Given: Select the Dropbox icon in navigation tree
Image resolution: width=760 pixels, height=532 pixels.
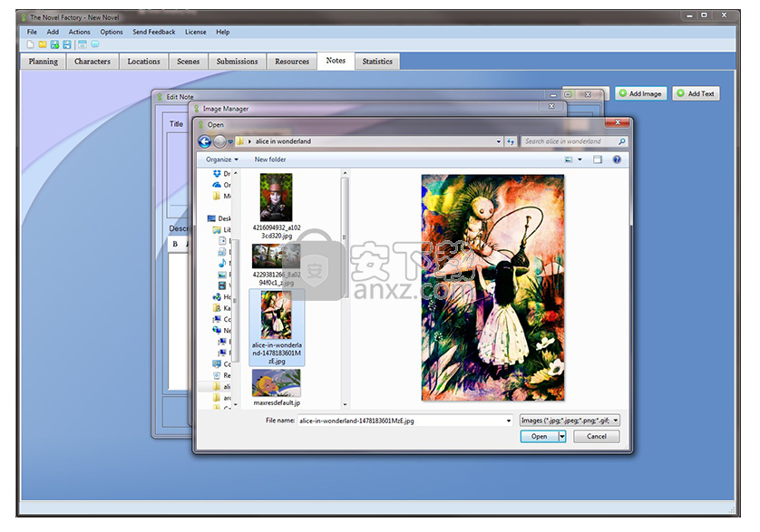Looking at the screenshot, I should 217,173.
